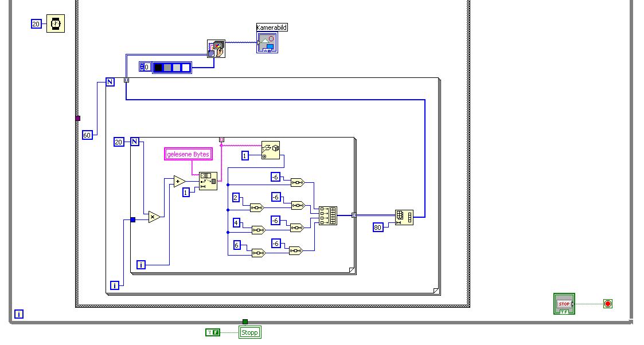Click the numeric constant 60
This screenshot has width=644, height=345.
coord(87,135)
